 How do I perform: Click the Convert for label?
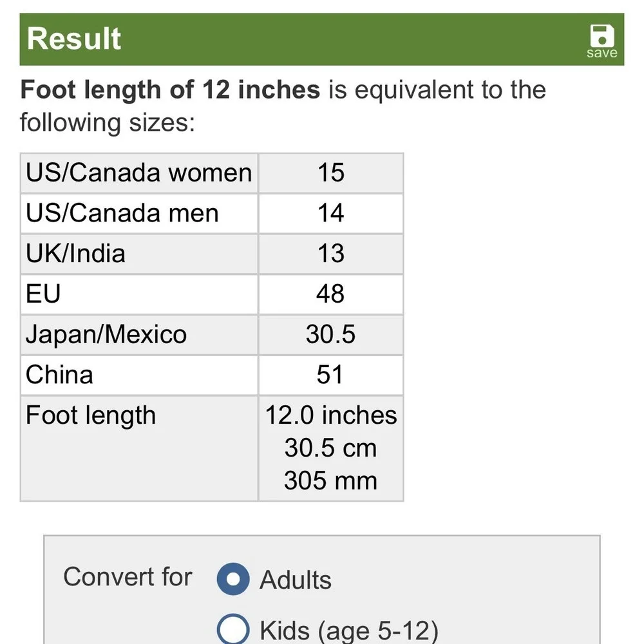(x=128, y=576)
